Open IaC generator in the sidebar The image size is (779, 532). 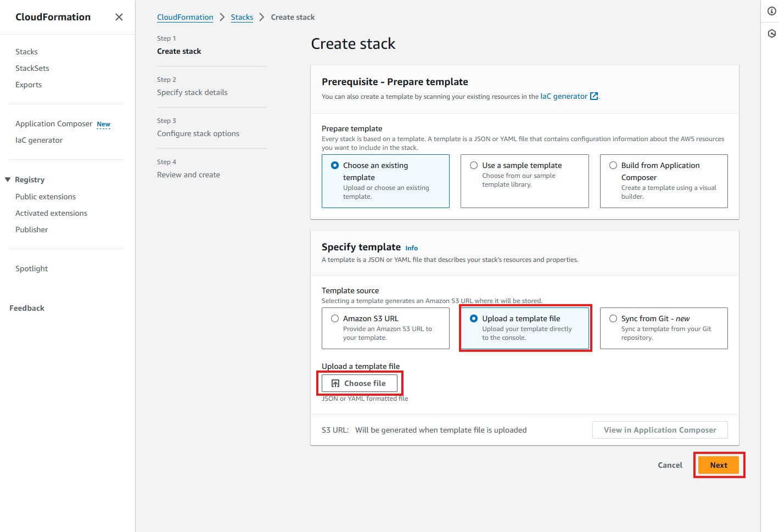(x=39, y=140)
